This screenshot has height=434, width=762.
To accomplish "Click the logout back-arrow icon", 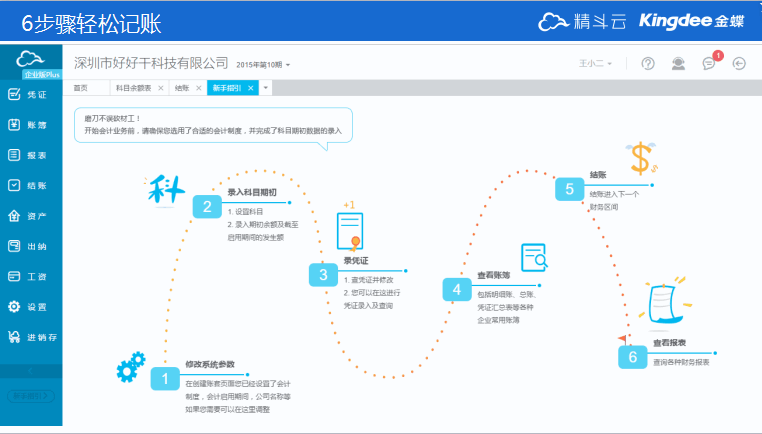I will (x=739, y=64).
